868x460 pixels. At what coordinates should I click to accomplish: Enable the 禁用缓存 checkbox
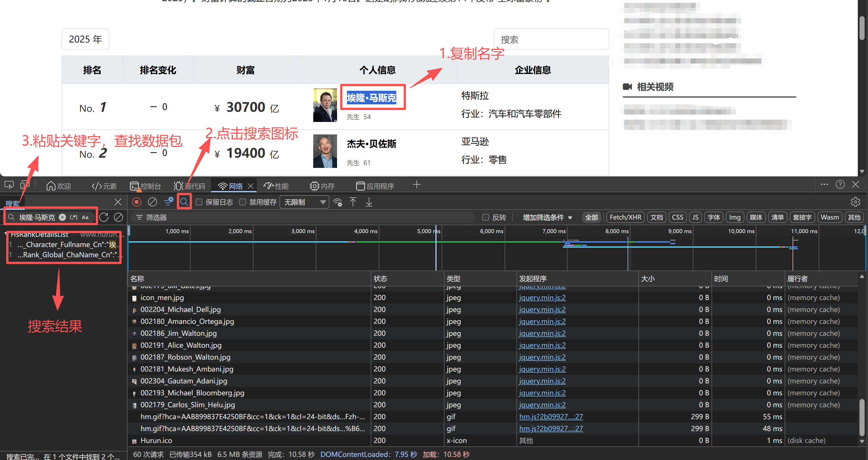[243, 202]
